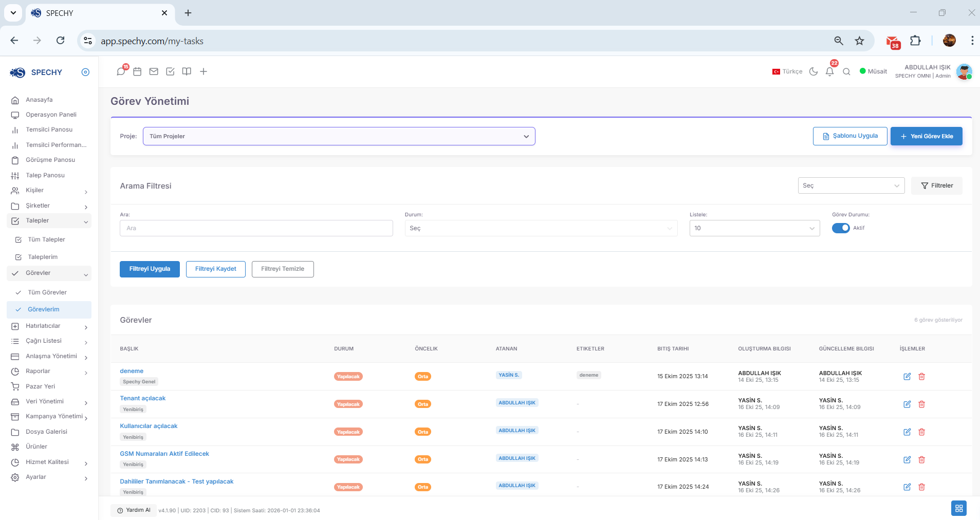
Task: Zoom with browser magnifier icon in address bar
Action: (x=839, y=41)
